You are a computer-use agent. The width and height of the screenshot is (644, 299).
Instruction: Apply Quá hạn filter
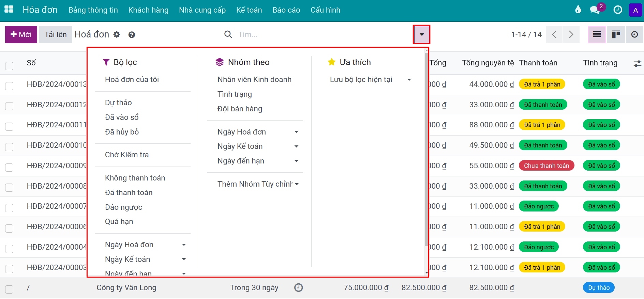point(119,222)
